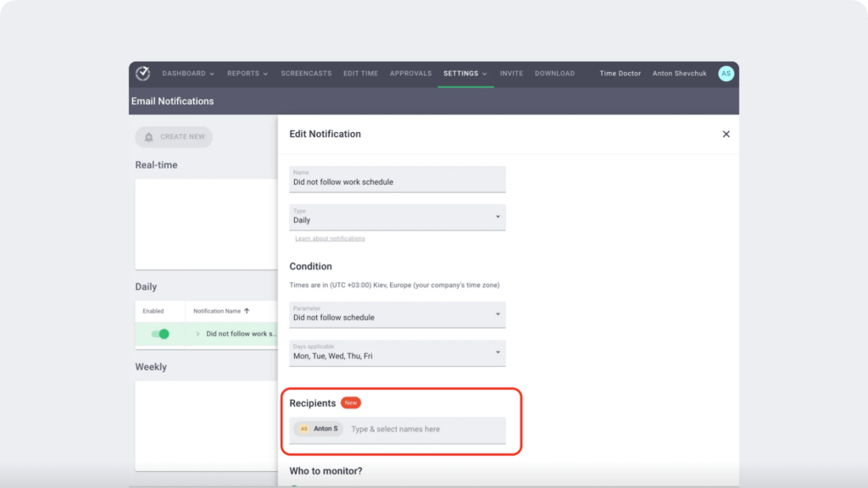This screenshot has height=488, width=868.
Task: Open the Type dropdown set to Daily
Action: click(x=397, y=217)
